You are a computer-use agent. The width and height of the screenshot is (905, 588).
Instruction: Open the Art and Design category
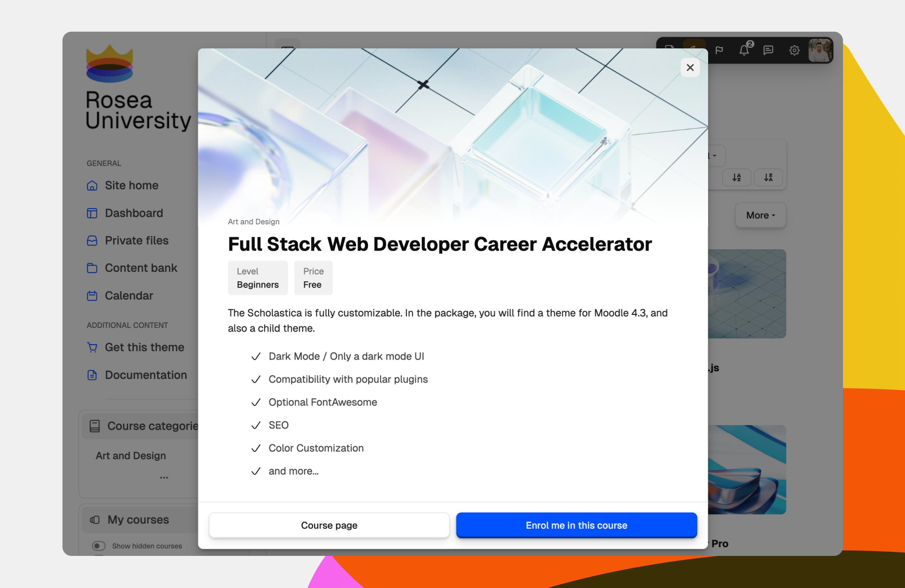131,456
